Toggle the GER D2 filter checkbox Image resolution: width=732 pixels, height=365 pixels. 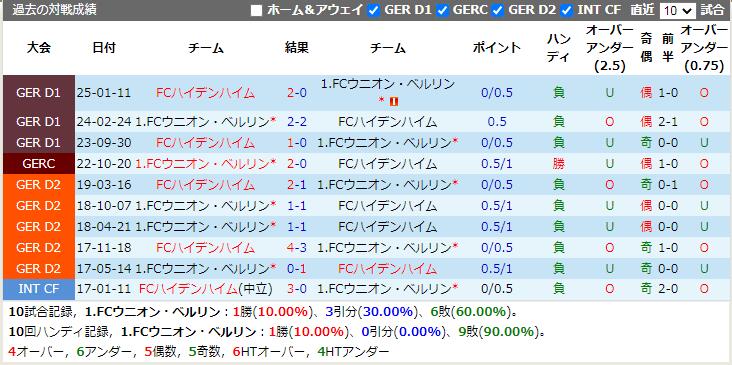click(x=498, y=11)
